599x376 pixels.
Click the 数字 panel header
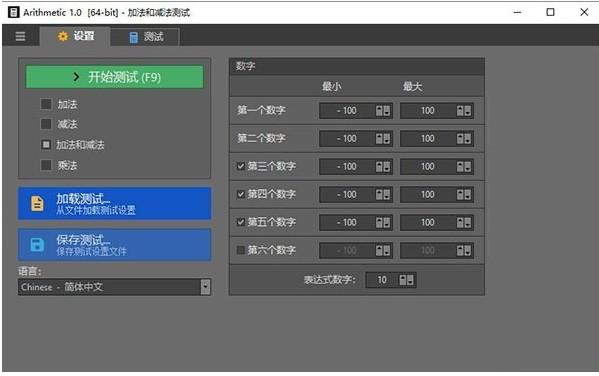pos(357,66)
